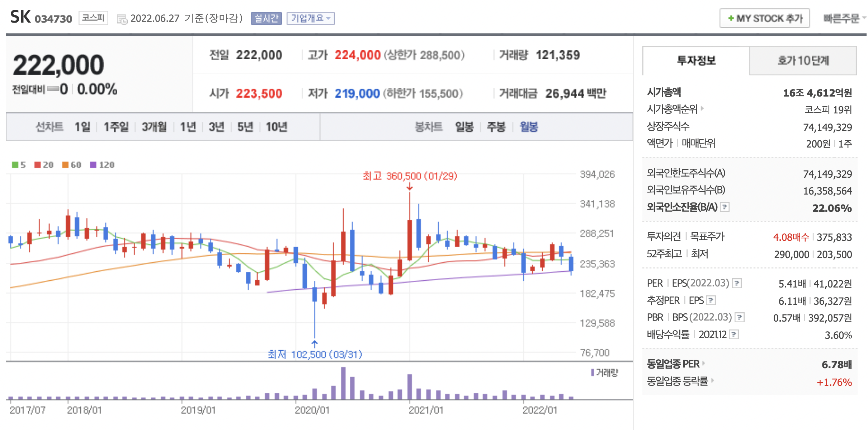Click the 거래량 legend marker
Screen dimensions: 868x430
pos(593,373)
